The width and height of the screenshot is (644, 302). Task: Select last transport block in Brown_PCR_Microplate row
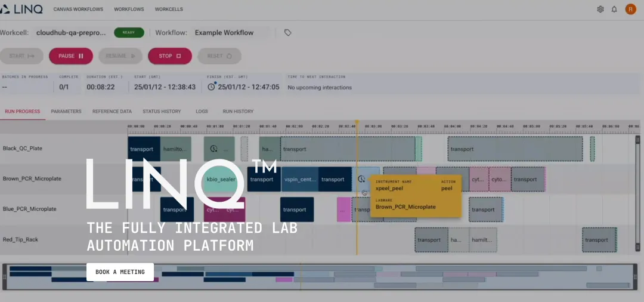tap(528, 179)
